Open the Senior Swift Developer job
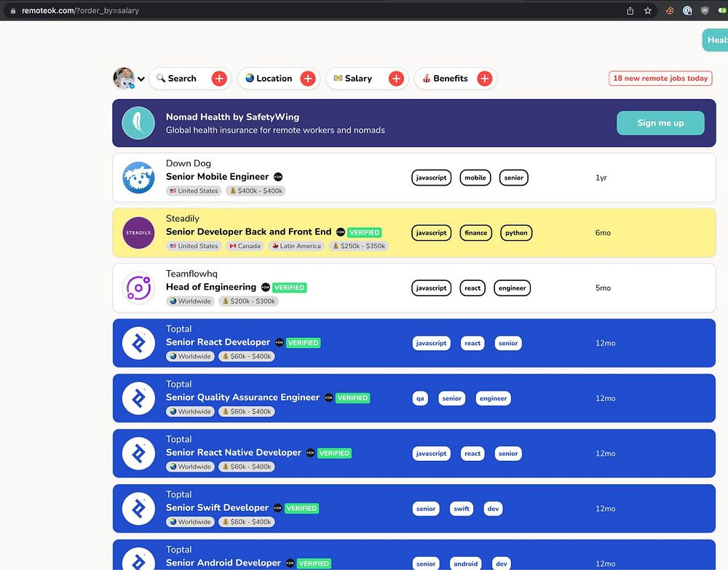Screen dimensions: 728x570 pos(217,508)
